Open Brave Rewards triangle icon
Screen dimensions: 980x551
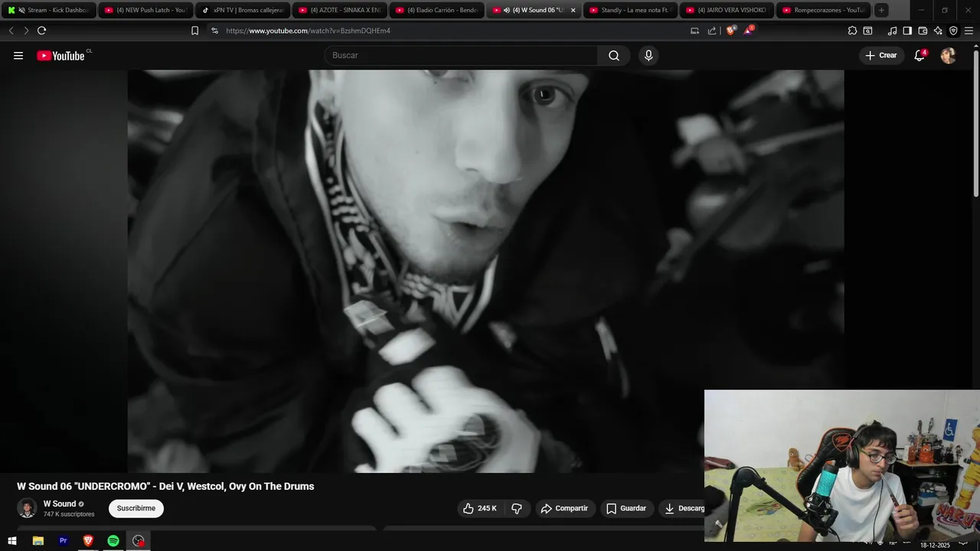tap(748, 31)
